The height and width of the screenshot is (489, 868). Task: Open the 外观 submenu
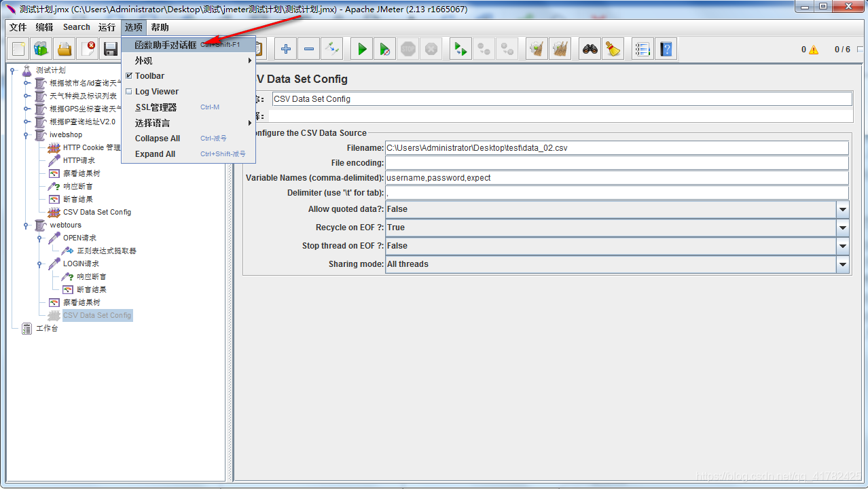pos(189,60)
